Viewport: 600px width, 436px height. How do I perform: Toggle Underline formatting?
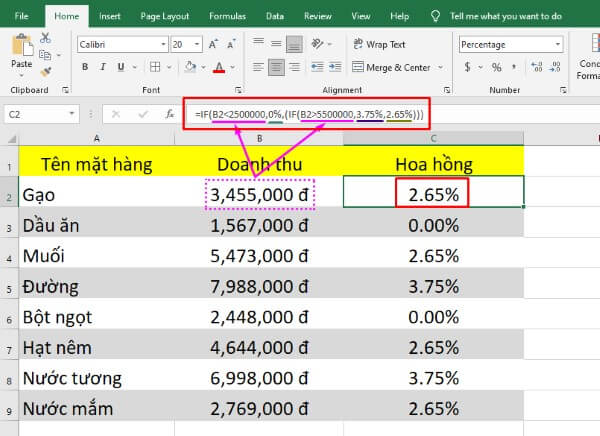click(x=121, y=67)
